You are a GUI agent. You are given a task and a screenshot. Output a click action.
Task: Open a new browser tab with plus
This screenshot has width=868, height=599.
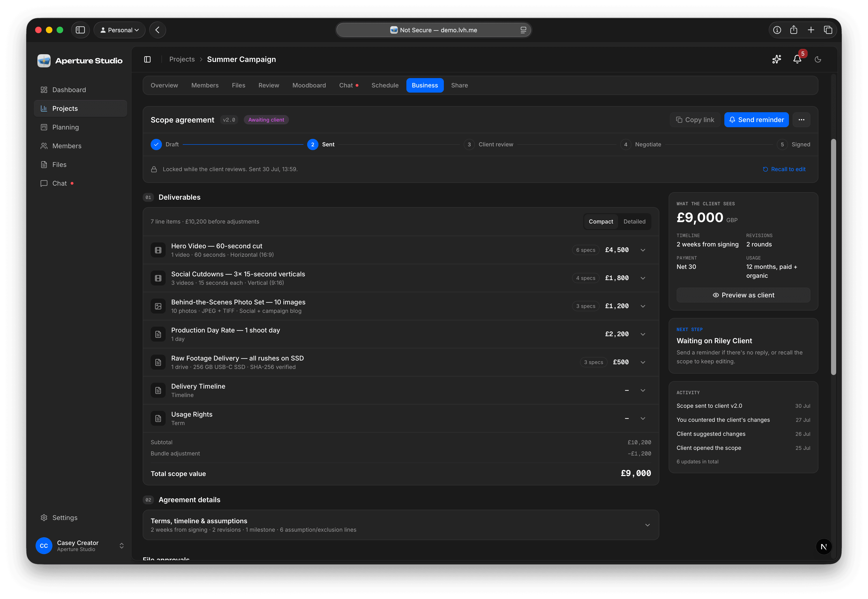tap(810, 30)
